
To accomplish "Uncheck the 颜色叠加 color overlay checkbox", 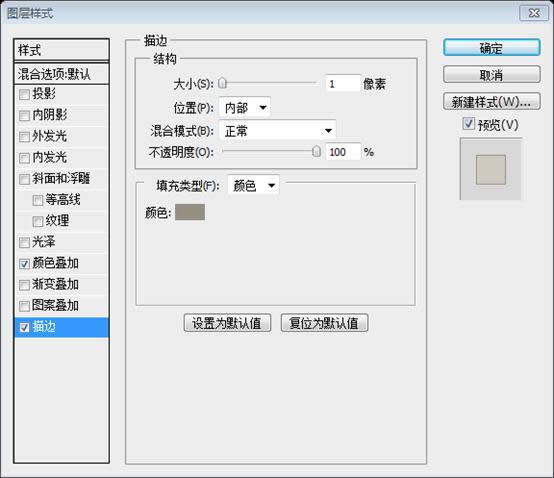I will 24,264.
